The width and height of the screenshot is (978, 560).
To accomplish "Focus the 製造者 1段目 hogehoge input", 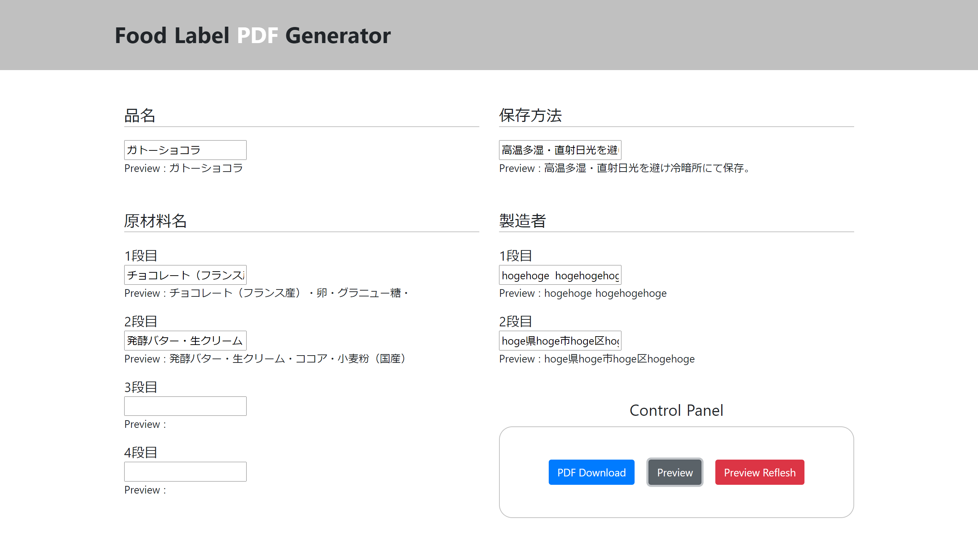I will tap(560, 275).
